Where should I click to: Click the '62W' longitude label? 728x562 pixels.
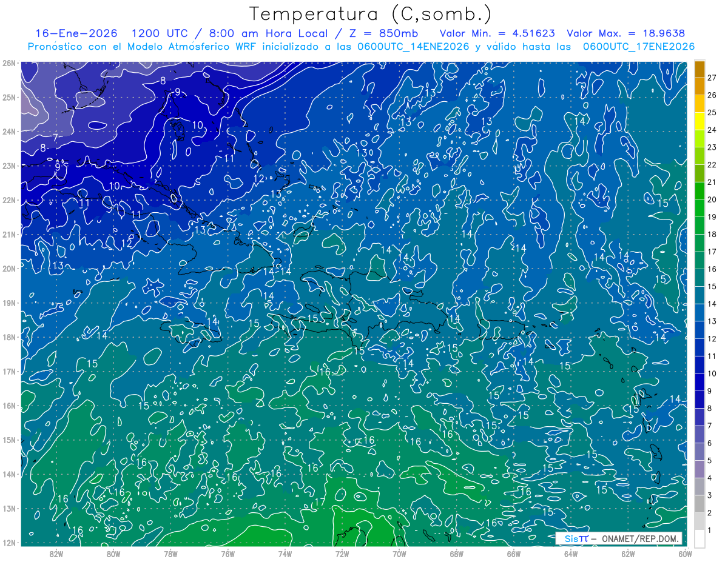pos(628,554)
